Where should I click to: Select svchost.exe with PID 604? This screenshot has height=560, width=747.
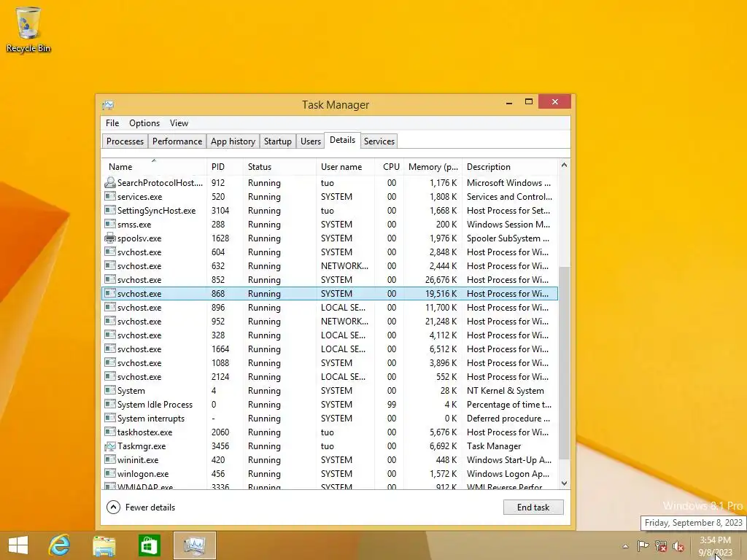(x=330, y=252)
